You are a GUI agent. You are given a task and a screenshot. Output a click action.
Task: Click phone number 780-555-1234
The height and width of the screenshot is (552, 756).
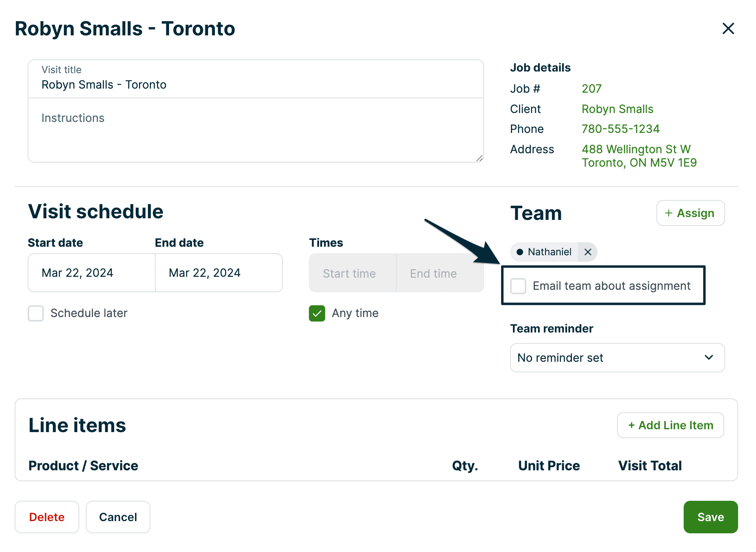point(620,128)
